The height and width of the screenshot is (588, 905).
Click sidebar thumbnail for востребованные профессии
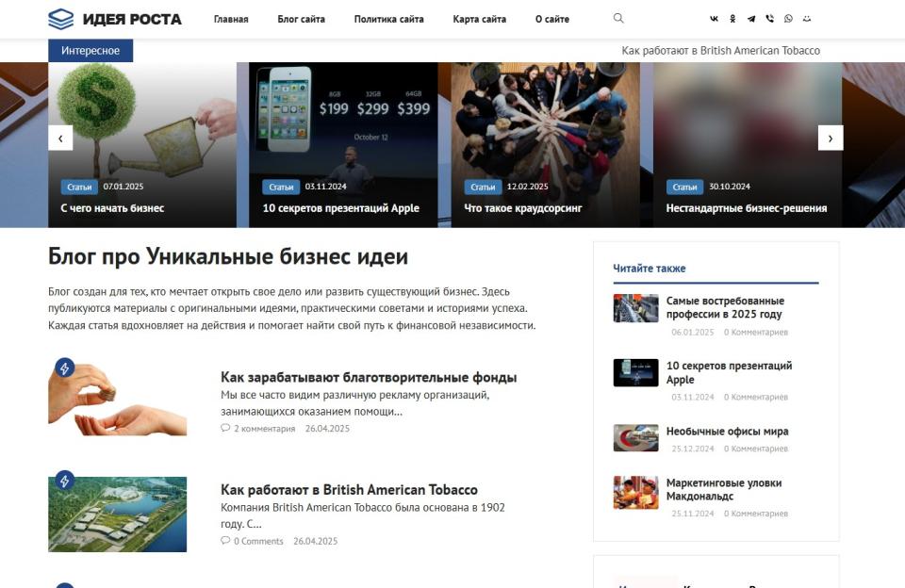635,308
